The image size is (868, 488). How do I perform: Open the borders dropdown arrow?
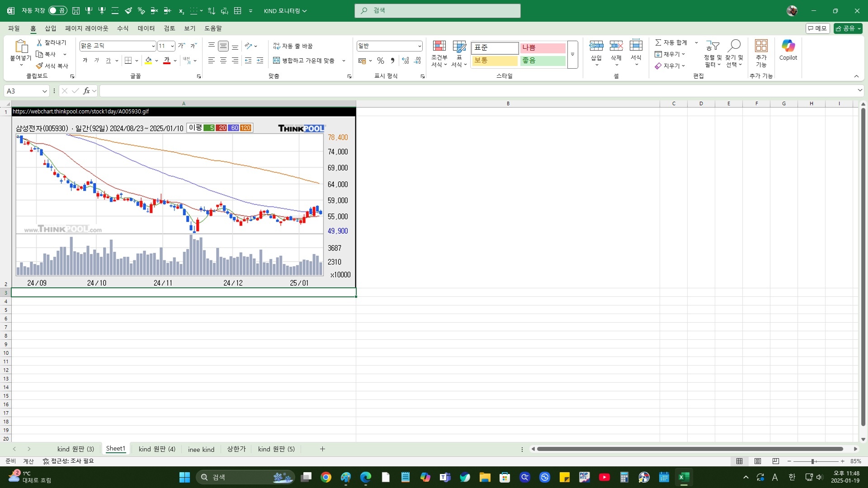click(137, 61)
